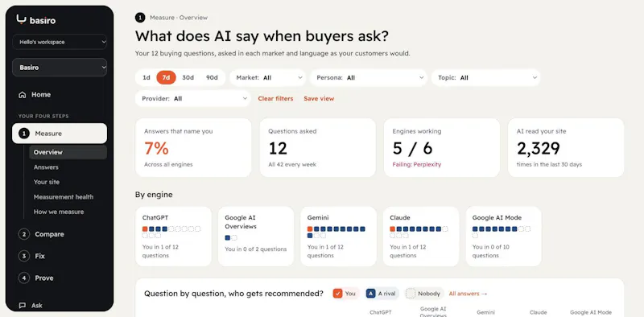The image size is (644, 317).
Task: Select step 2 circle icon for Compare
Action: (24, 234)
